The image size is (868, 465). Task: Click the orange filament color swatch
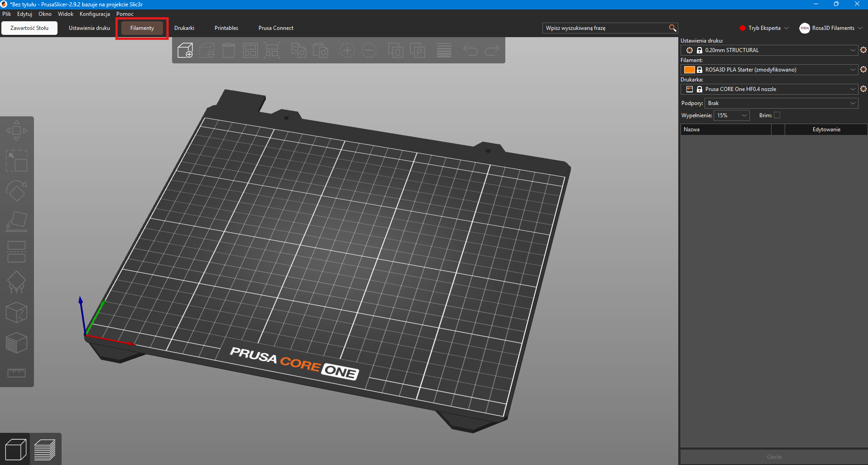point(689,70)
